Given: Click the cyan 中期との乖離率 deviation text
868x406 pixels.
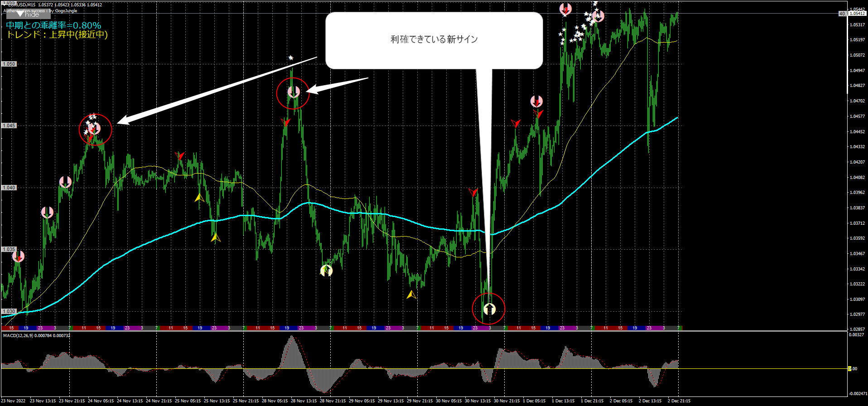Looking at the screenshot, I should 53,25.
